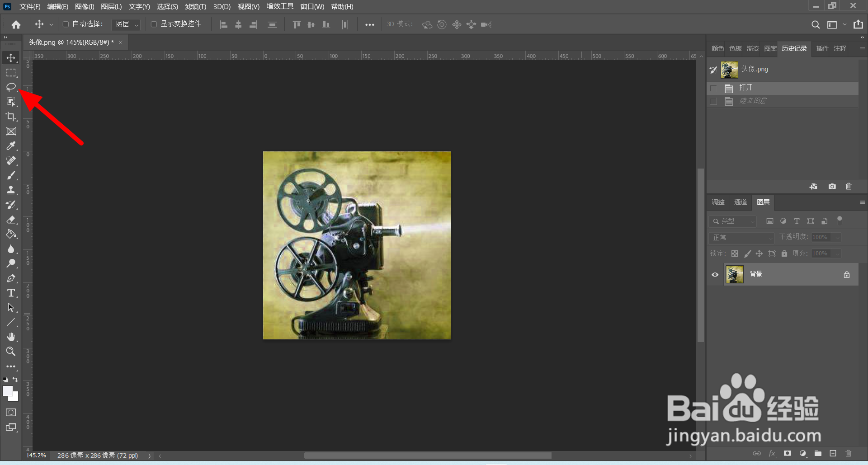
Task: Select the Horizontal Type tool
Action: tap(11, 293)
